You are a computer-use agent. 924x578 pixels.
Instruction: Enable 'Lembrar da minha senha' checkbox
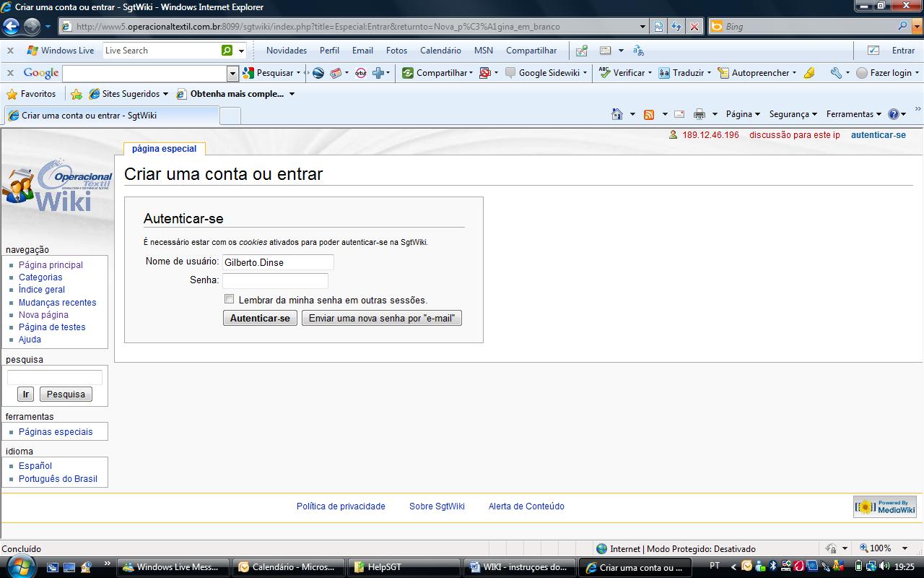point(229,299)
